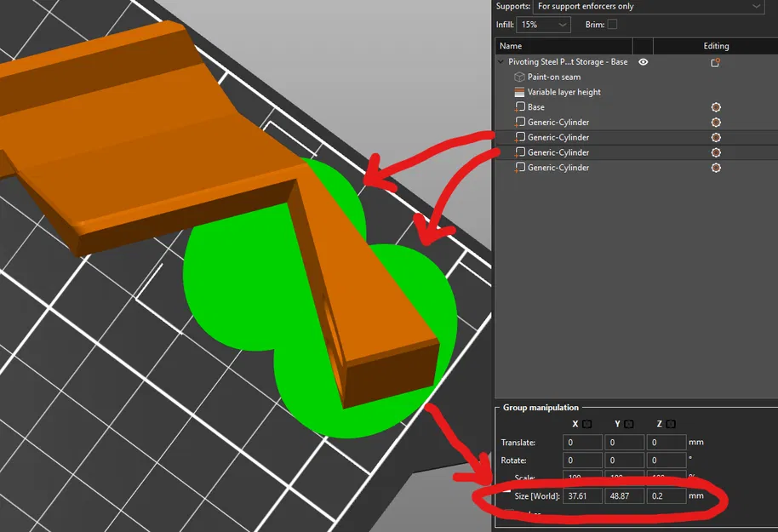Open settings gear for the Base part

(x=716, y=107)
